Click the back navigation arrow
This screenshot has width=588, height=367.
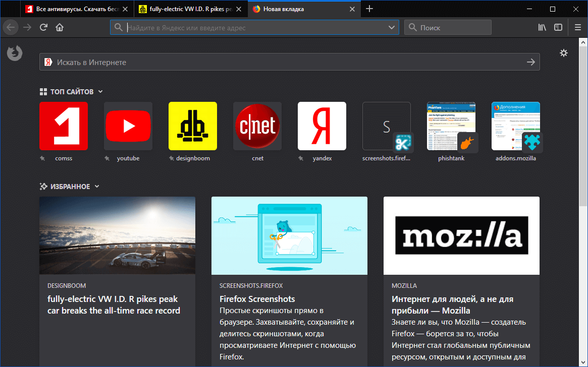click(x=10, y=27)
